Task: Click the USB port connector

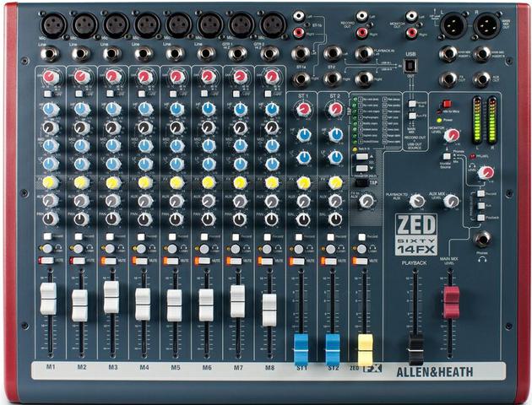Action: (x=410, y=64)
